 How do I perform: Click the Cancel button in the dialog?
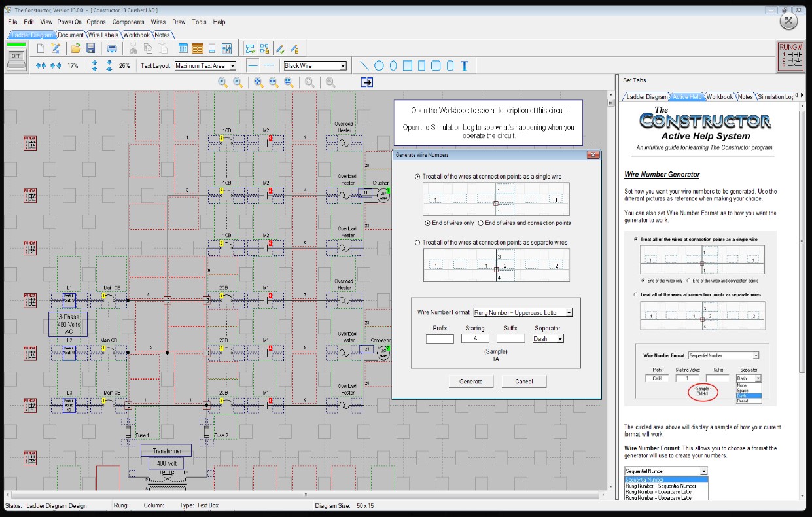click(x=524, y=382)
